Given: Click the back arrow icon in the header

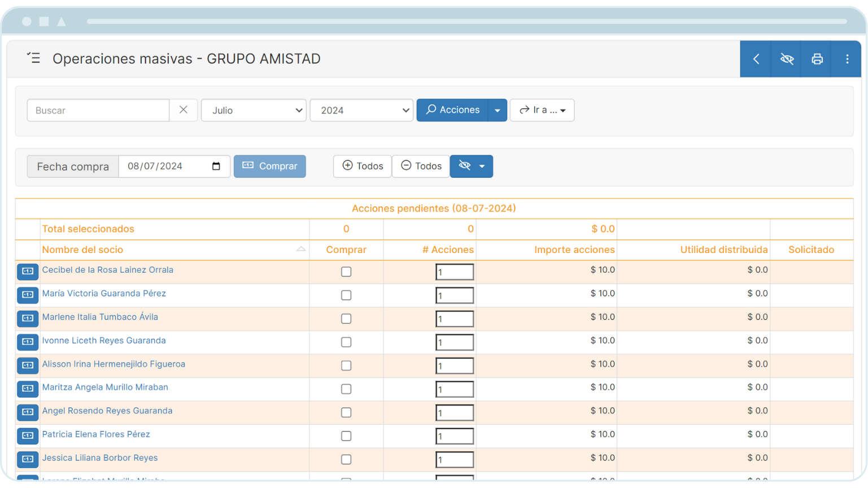Looking at the screenshot, I should [x=756, y=58].
